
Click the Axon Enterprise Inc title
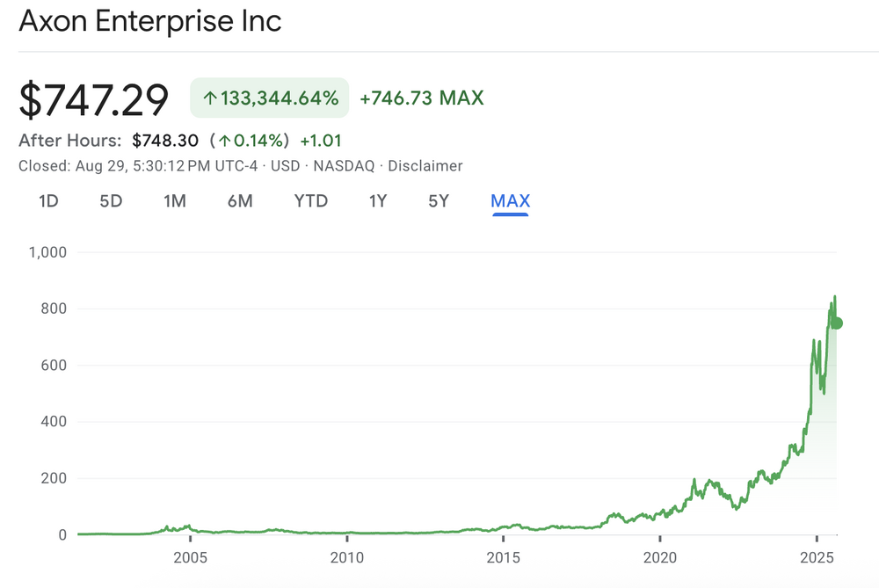tap(150, 21)
